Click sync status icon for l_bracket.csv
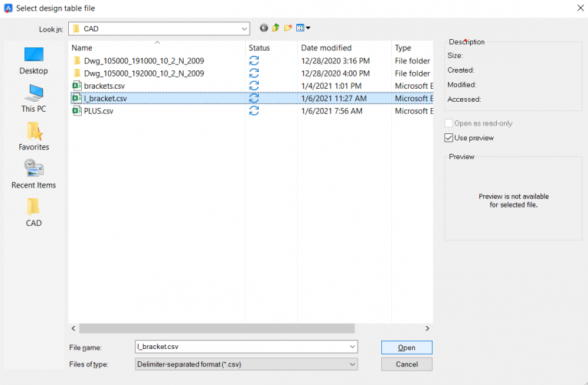This screenshot has height=385, width=588. pyautogui.click(x=254, y=98)
